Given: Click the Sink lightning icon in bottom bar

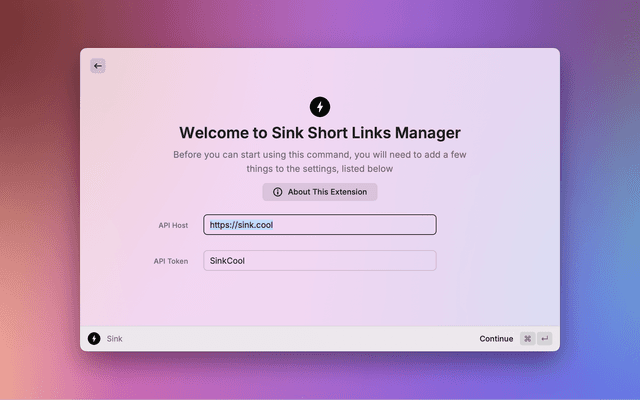Looking at the screenshot, I should point(94,339).
